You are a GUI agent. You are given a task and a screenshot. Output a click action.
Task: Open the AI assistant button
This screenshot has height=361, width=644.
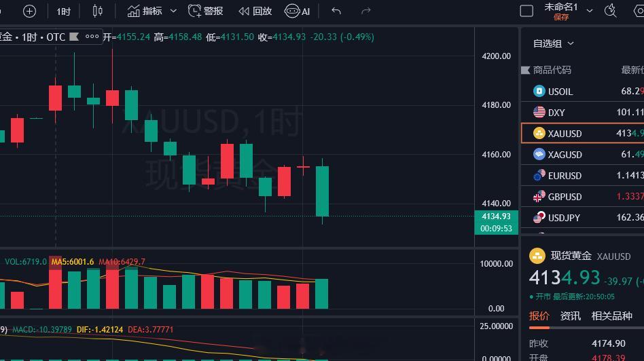point(297,11)
